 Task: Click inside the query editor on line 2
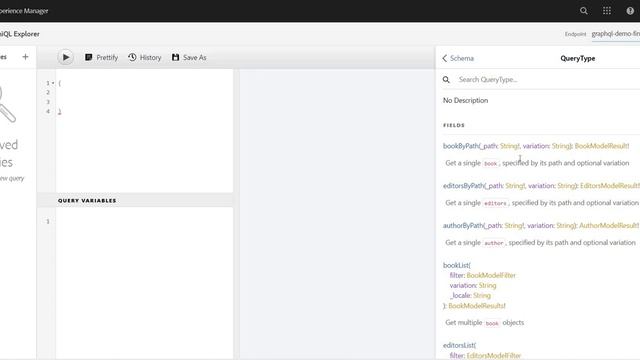[144, 93]
